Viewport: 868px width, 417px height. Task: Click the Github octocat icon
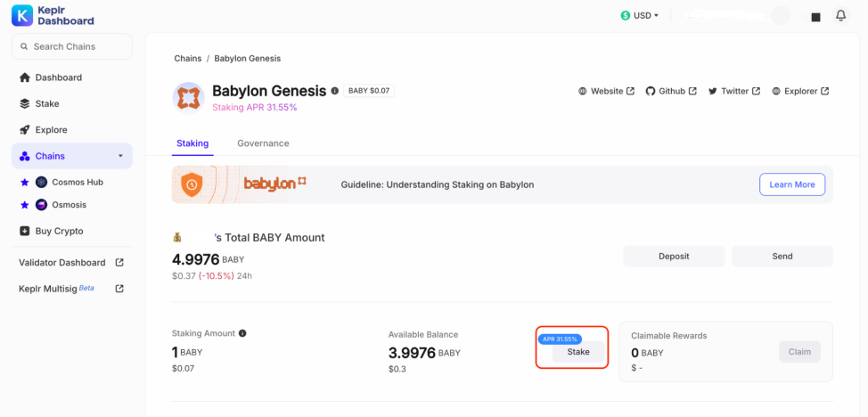pos(651,91)
